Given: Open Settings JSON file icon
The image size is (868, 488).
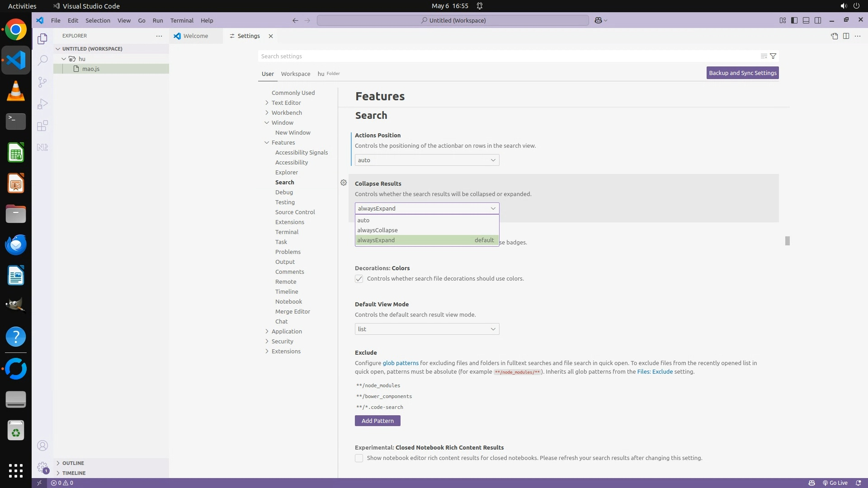Looking at the screenshot, I should coord(834,36).
